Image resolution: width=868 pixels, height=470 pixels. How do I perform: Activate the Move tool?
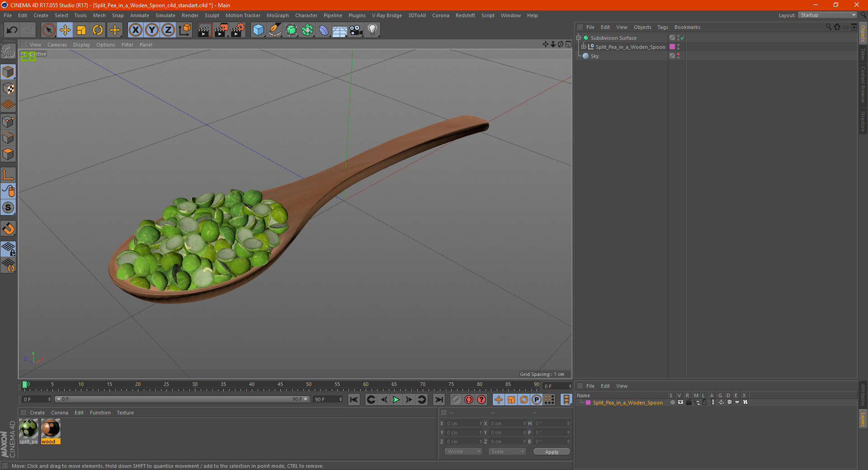tap(65, 30)
